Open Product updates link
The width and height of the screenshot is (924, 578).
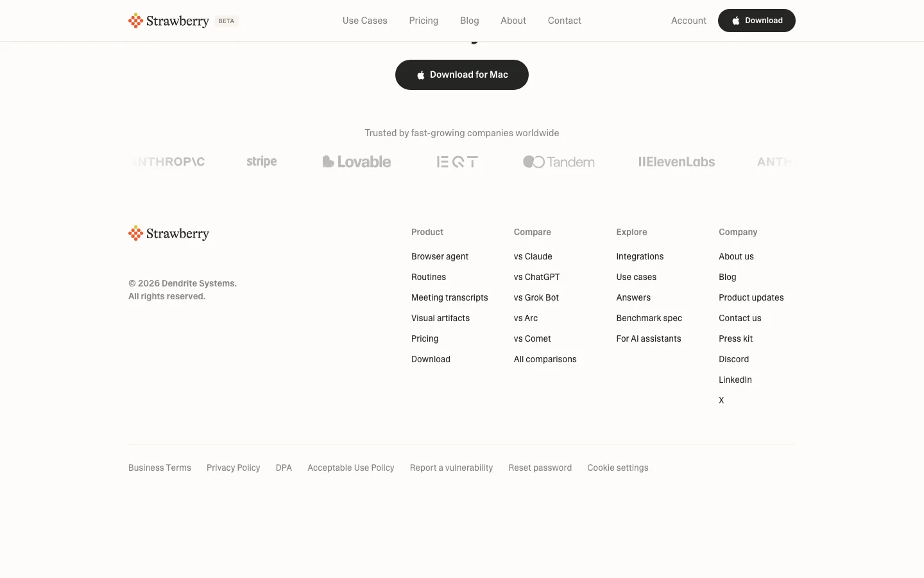(x=751, y=297)
